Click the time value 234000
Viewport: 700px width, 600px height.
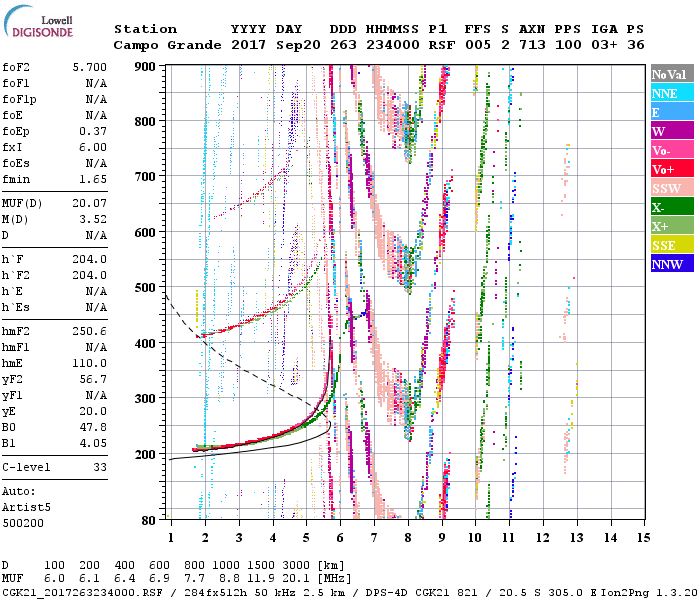(393, 45)
